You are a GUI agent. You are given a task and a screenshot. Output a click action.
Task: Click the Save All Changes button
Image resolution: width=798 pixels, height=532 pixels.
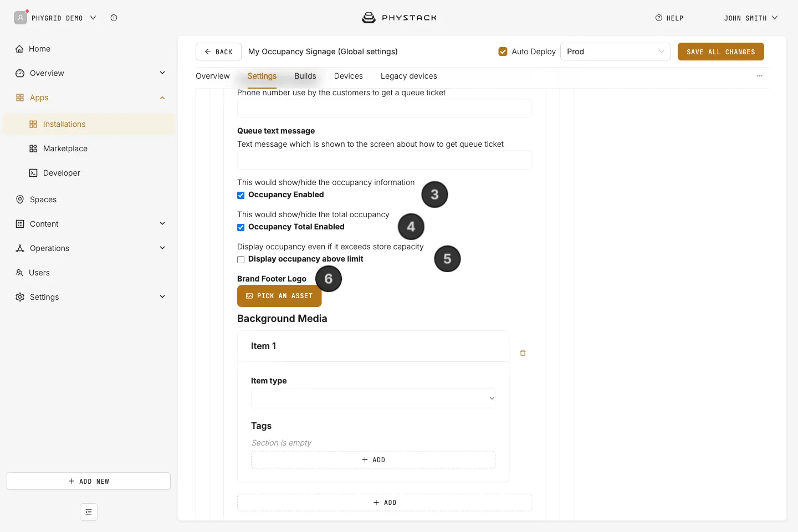(721, 52)
